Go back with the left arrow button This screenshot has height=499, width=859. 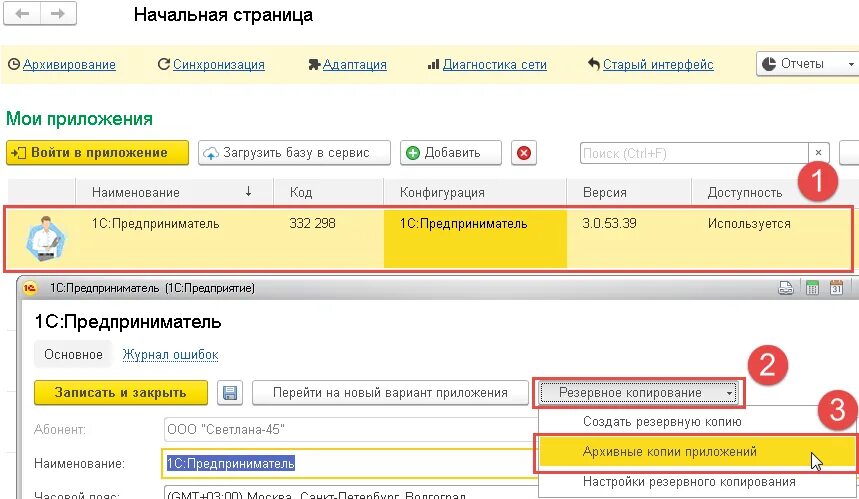(22, 14)
